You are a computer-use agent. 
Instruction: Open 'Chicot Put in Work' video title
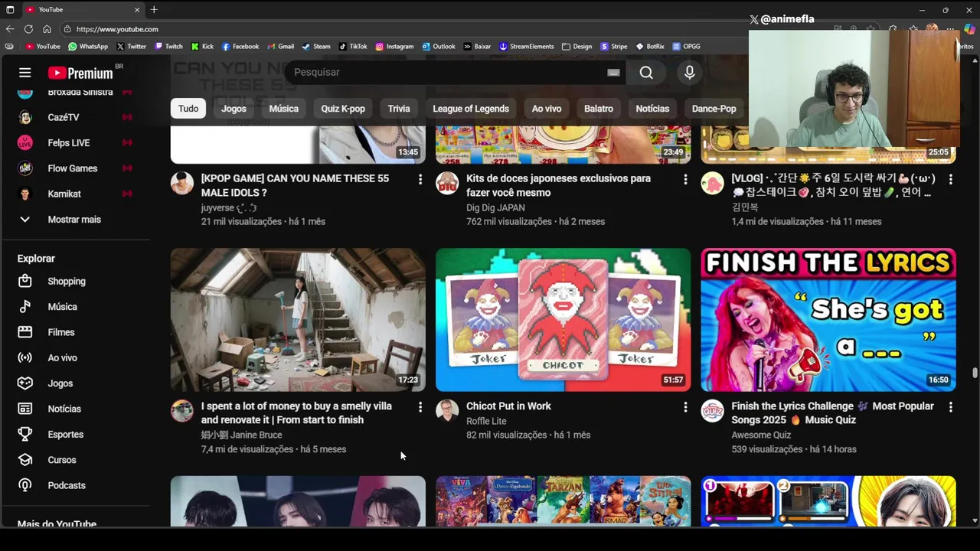pos(508,406)
